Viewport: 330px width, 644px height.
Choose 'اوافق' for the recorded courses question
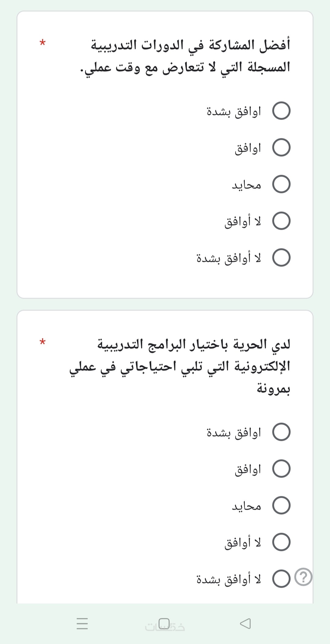coord(281,147)
